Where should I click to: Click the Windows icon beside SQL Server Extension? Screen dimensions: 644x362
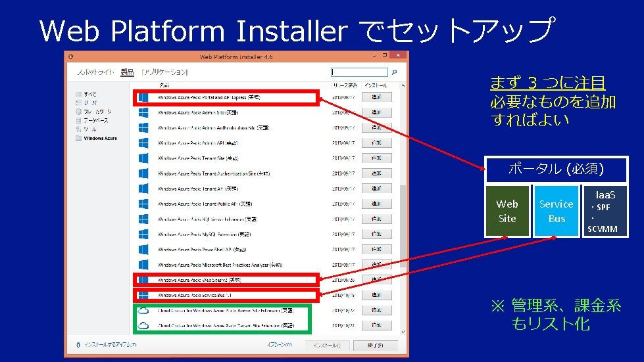pos(143,219)
